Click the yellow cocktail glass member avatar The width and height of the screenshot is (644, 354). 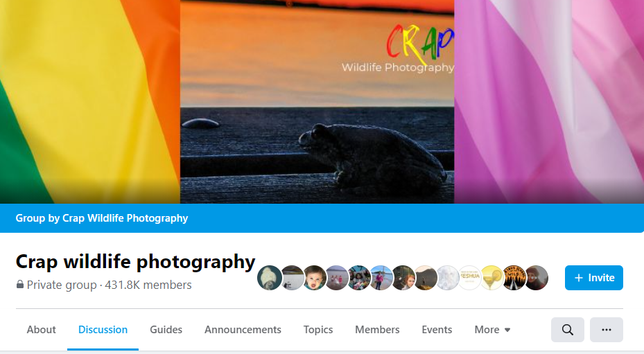click(491, 278)
